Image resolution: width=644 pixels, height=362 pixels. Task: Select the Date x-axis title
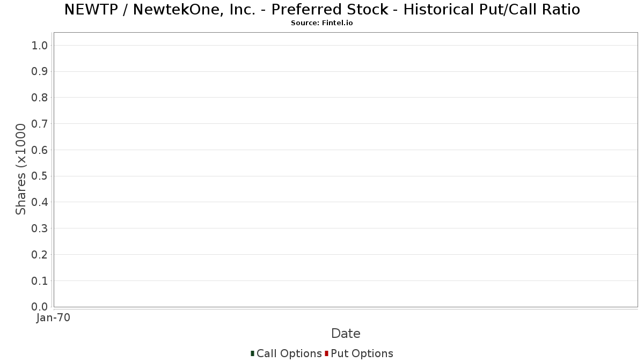[x=346, y=334]
